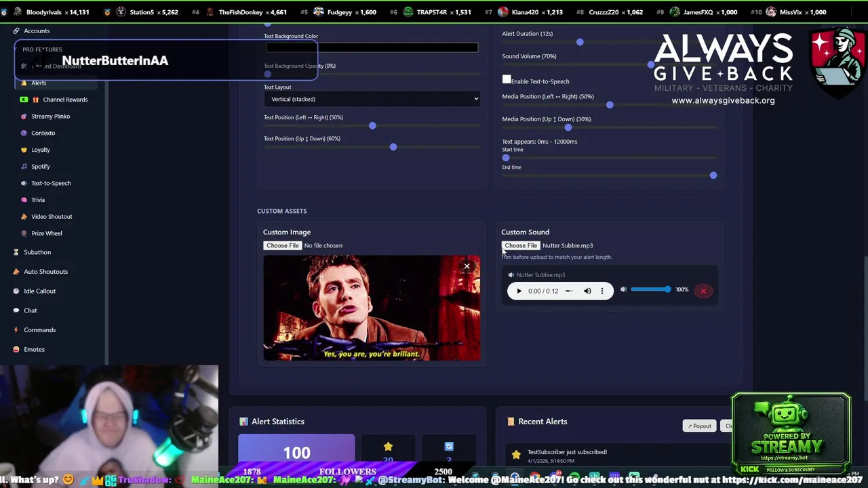
Task: Click the Spotify music note icon
Action: (24, 167)
